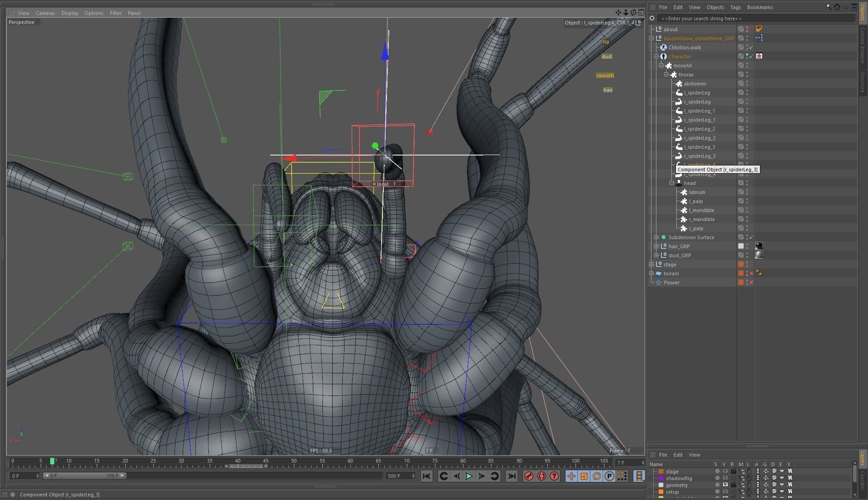Toggle the viewport maximize icon

tap(641, 13)
